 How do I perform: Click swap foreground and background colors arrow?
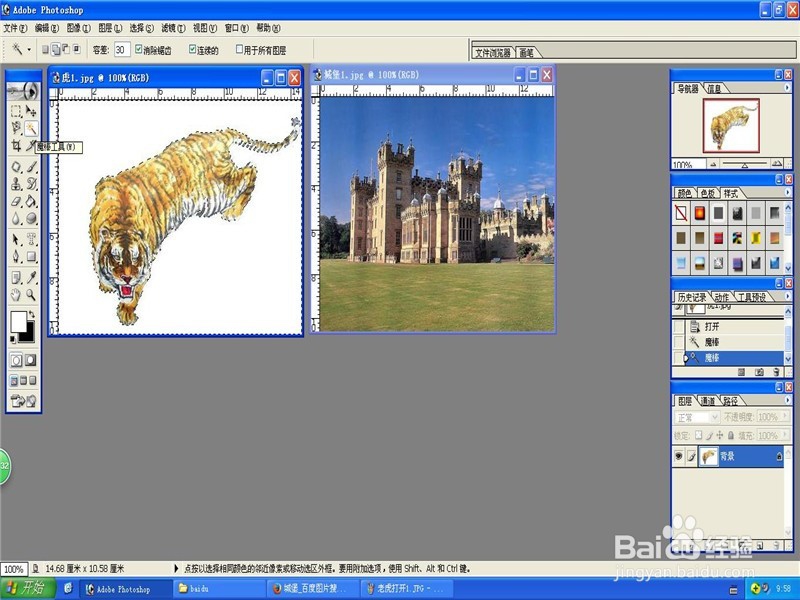[x=32, y=315]
